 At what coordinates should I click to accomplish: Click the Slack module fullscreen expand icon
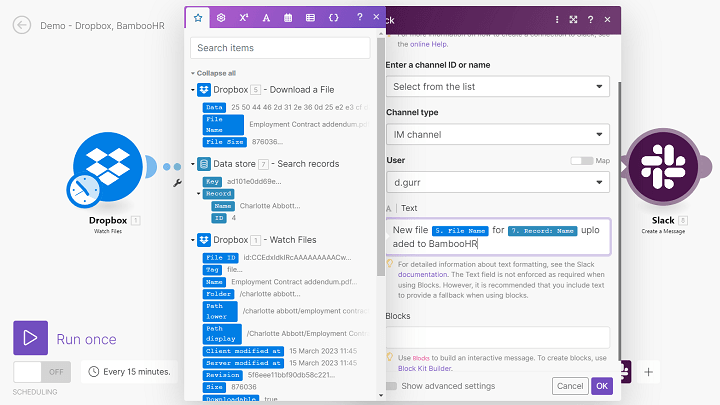(573, 19)
